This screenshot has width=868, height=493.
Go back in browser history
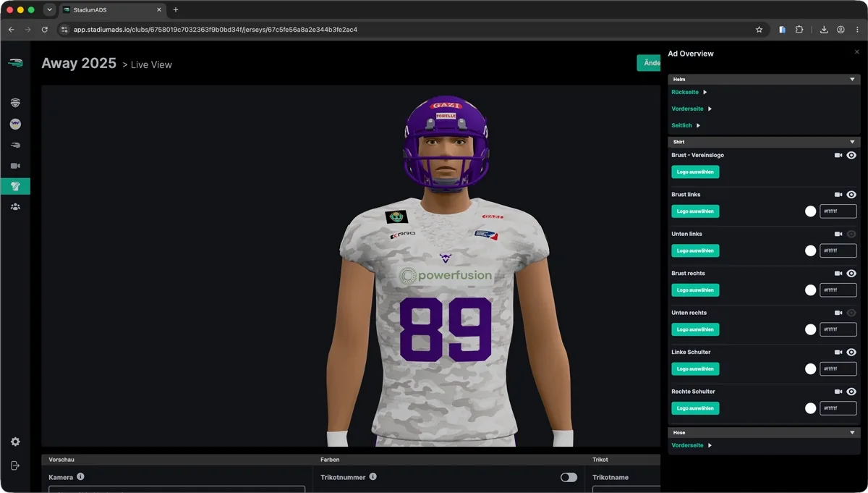coord(11,30)
